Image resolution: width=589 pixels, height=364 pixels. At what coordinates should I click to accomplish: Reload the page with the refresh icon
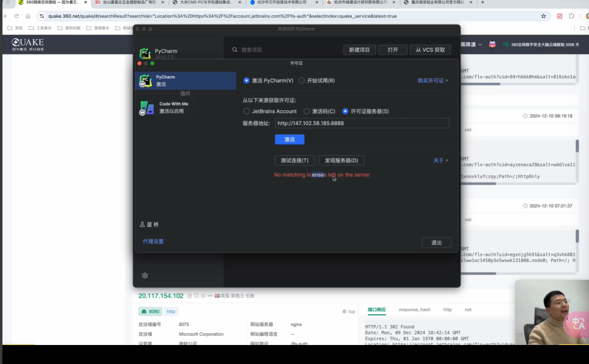(x=16, y=16)
